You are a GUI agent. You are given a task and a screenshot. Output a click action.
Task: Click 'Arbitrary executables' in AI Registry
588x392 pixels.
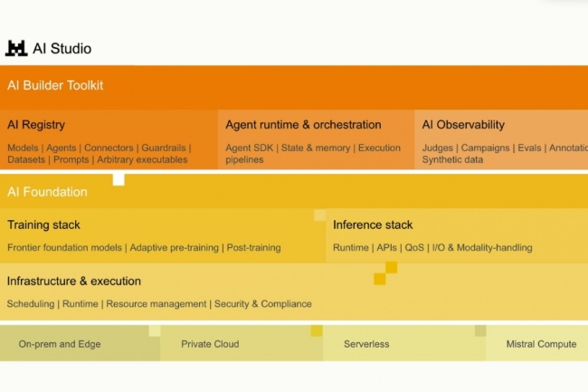point(142,159)
